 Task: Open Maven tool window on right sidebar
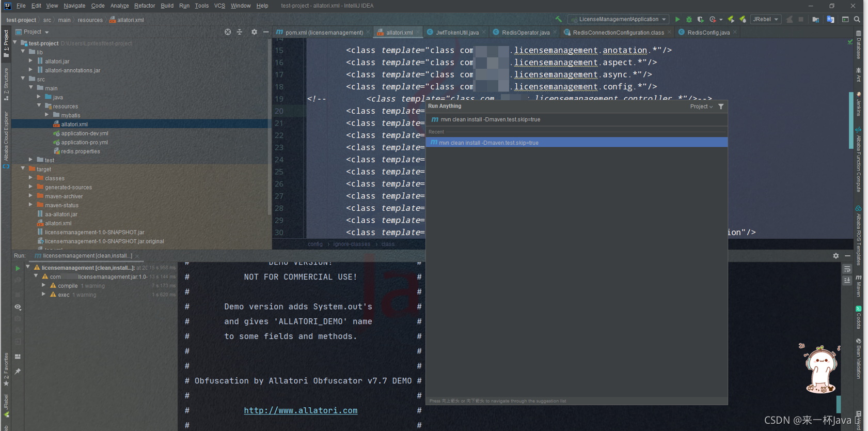(x=859, y=286)
